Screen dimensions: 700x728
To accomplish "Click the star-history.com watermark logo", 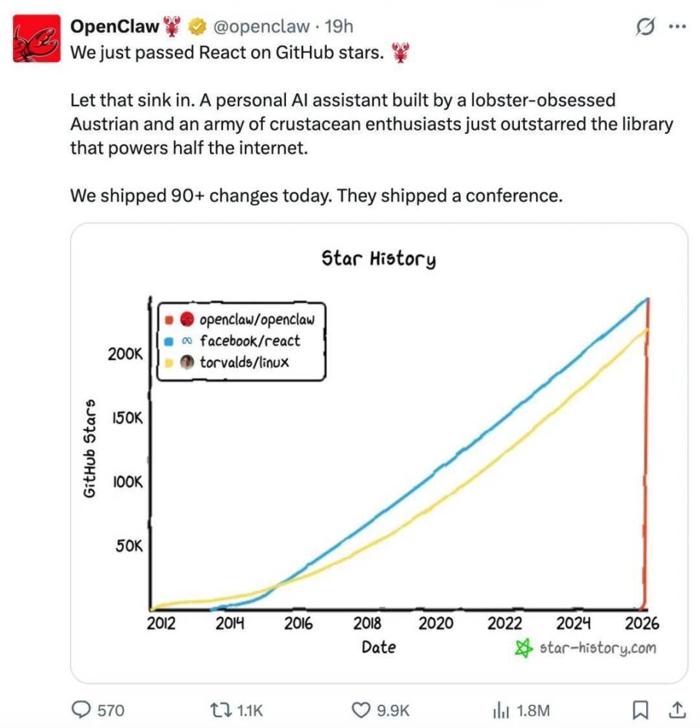I will tap(521, 648).
